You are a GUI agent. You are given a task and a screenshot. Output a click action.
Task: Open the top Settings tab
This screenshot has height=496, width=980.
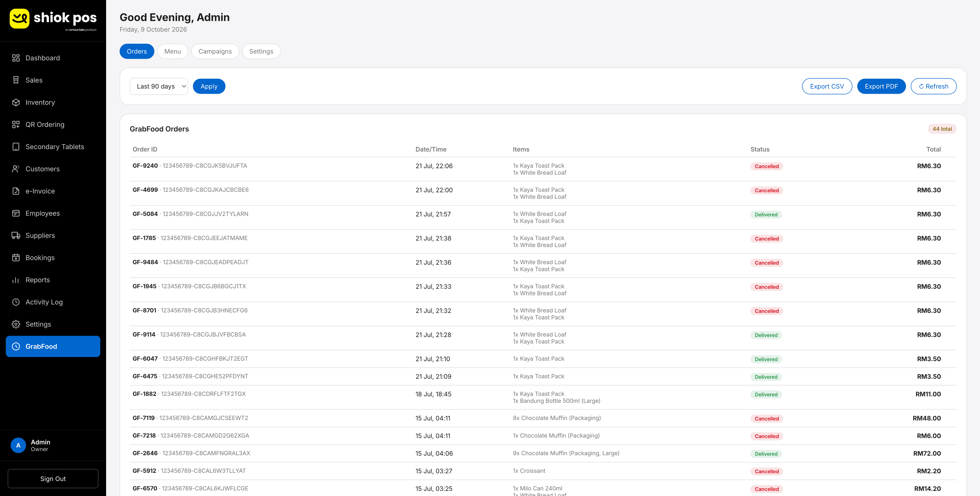coord(261,51)
